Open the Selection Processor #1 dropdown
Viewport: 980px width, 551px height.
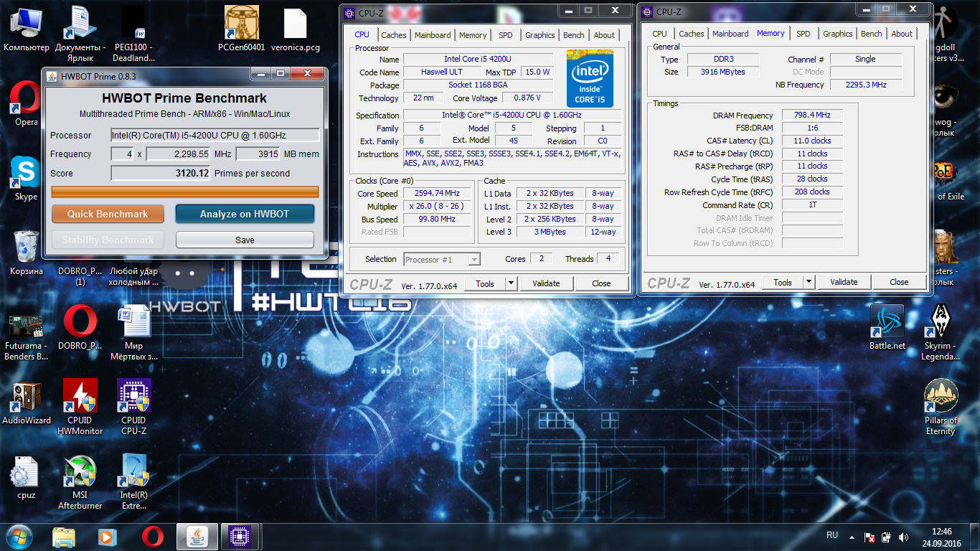point(442,260)
